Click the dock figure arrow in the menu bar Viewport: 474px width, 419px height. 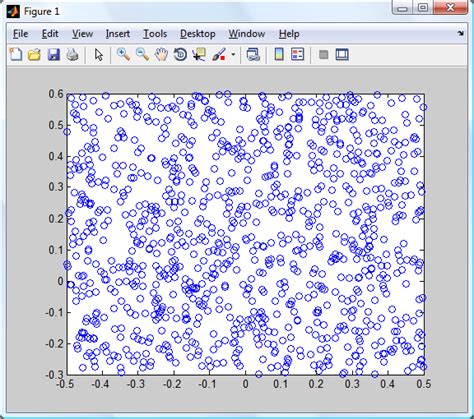click(x=461, y=33)
